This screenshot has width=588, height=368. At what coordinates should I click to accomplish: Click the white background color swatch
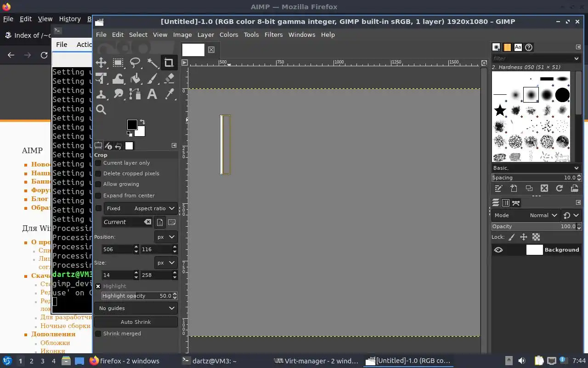tap(141, 132)
